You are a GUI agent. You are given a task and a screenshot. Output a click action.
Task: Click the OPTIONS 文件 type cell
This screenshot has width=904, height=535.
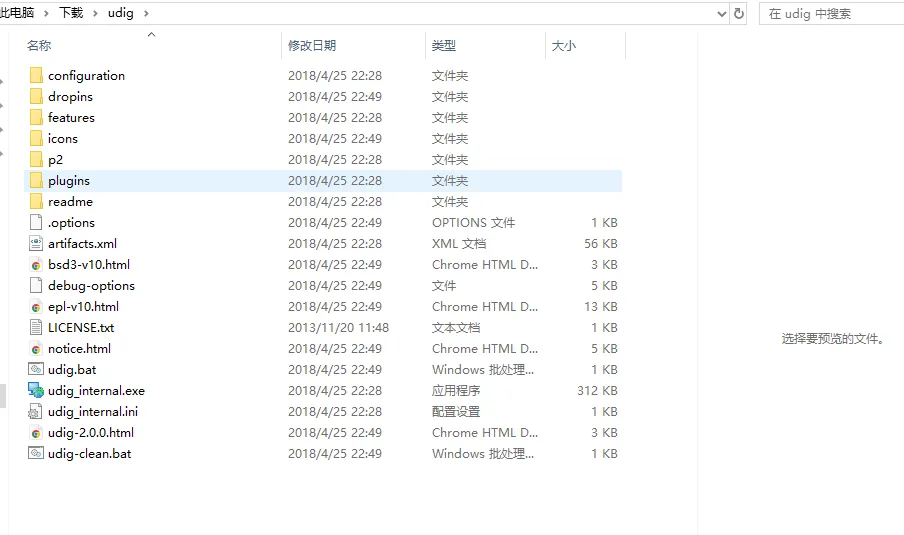pyautogui.click(x=473, y=223)
